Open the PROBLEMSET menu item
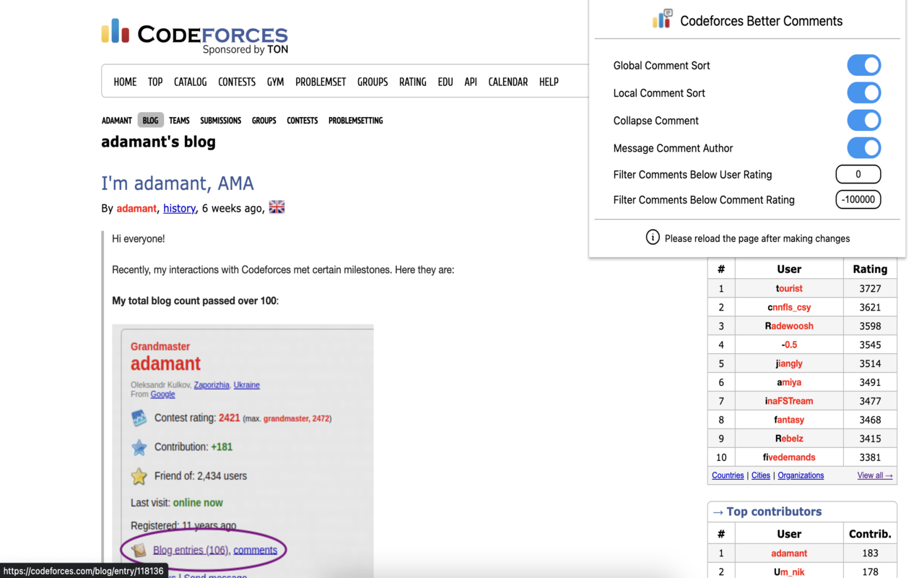Viewport: 924px width, 578px height. [321, 82]
